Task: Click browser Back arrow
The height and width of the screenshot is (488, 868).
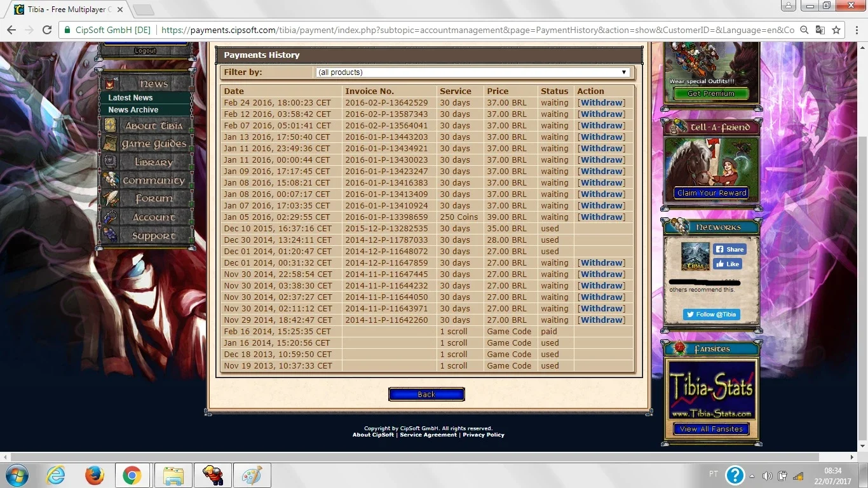Action: pos(11,30)
